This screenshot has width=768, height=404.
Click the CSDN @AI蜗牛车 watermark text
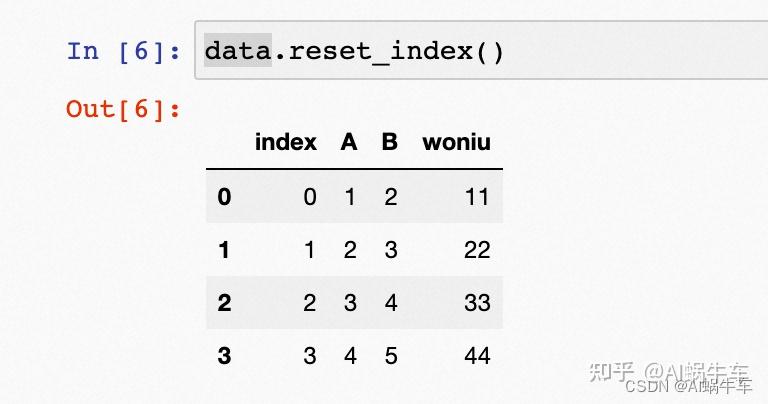(688, 386)
